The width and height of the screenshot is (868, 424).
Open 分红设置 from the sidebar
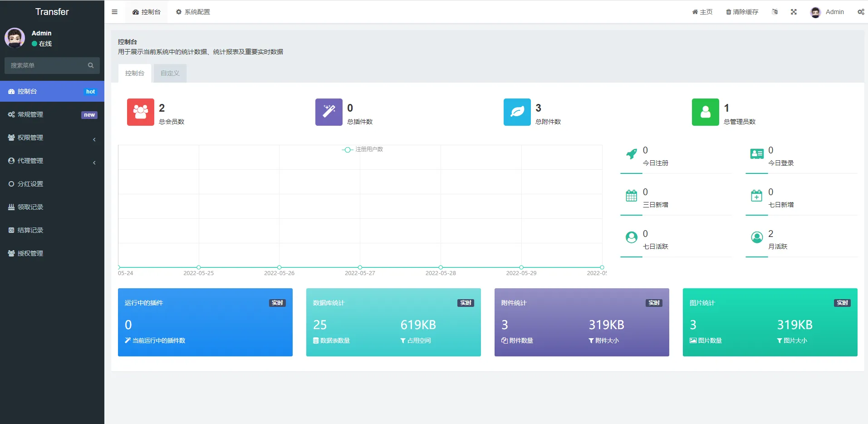[x=29, y=184]
